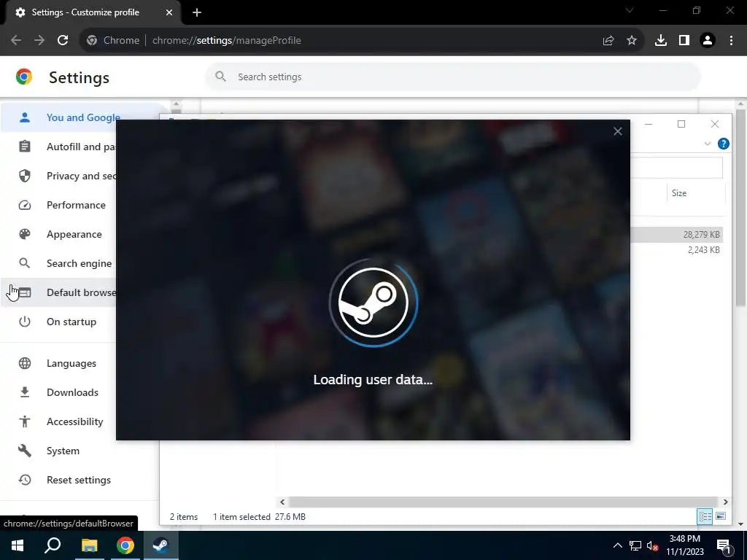Click the power icon beside On startup
The height and width of the screenshot is (560, 747).
[x=25, y=322]
